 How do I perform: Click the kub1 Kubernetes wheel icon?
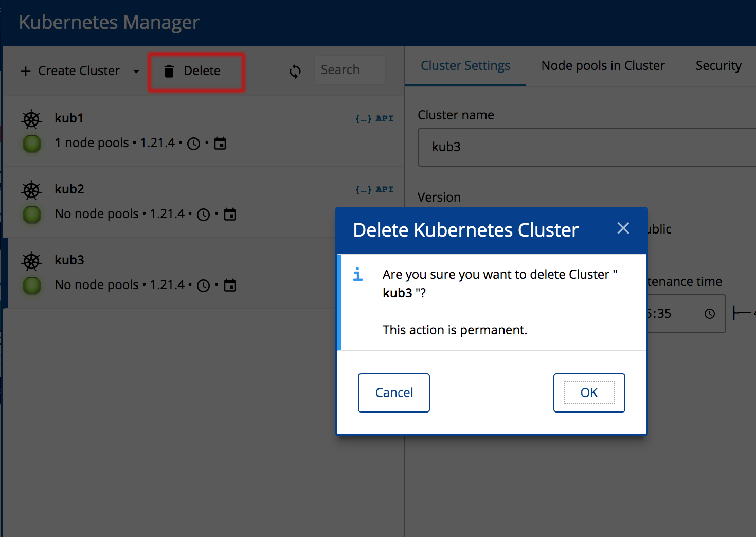31,119
